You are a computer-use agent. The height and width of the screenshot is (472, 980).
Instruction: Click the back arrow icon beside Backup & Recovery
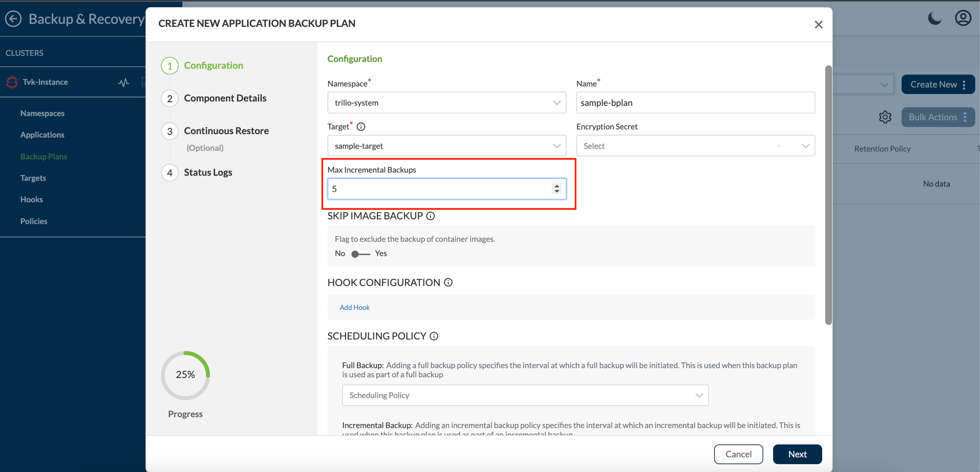point(13,19)
